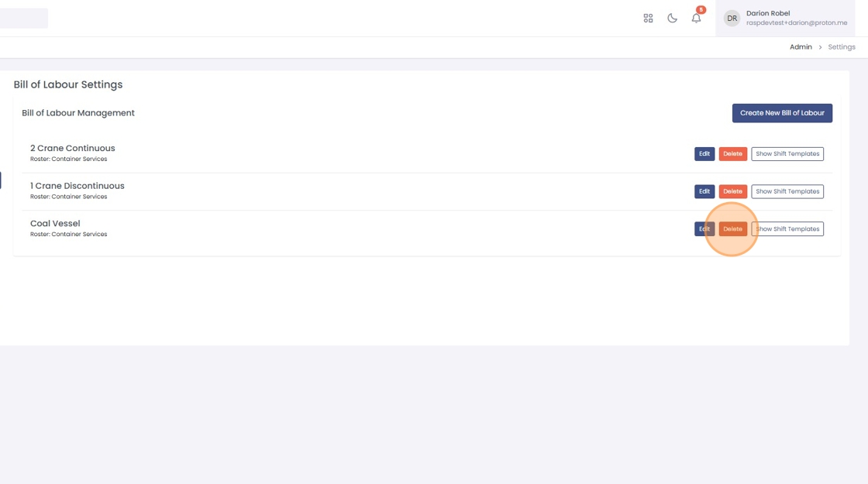Show Shift Templates for Coal Vessel
Viewport: 868px width, 484px height.
(787, 229)
